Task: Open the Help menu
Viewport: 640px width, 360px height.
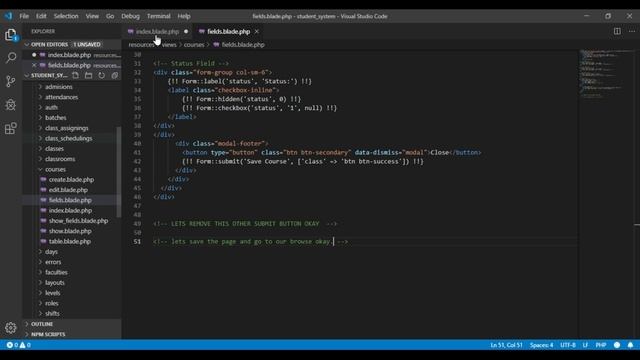Action: [x=184, y=16]
